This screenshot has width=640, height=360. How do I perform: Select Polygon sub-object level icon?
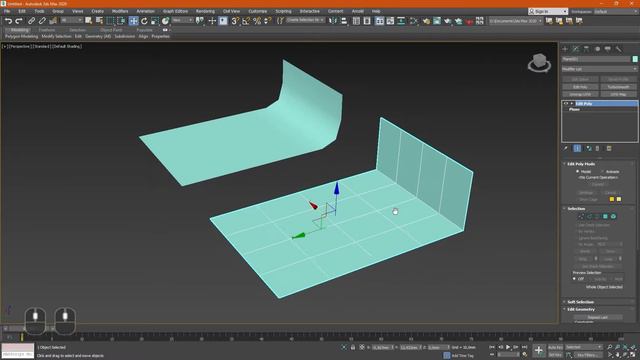[605, 216]
